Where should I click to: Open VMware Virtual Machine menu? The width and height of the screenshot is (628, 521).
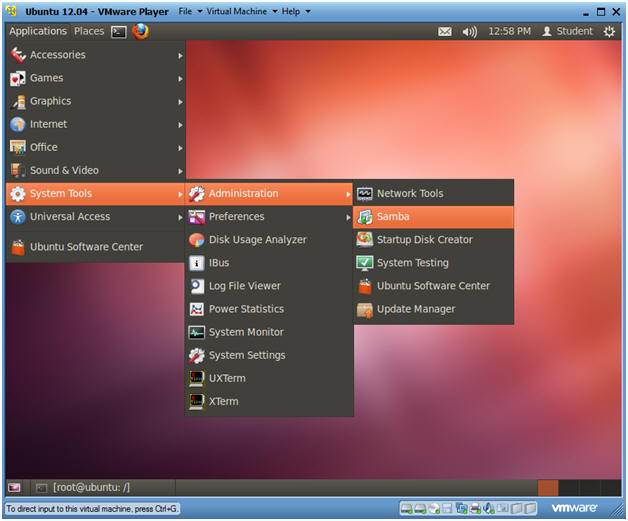[x=242, y=12]
